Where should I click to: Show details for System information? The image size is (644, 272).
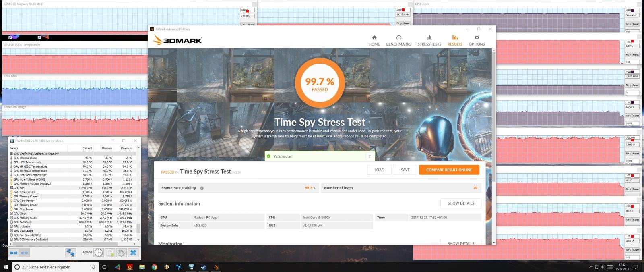[x=460, y=203]
